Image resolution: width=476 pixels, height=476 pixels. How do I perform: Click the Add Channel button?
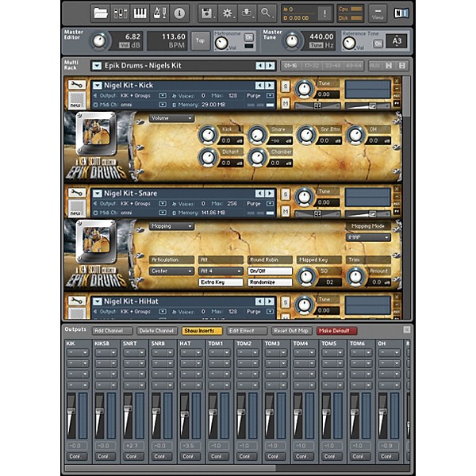click(x=113, y=331)
